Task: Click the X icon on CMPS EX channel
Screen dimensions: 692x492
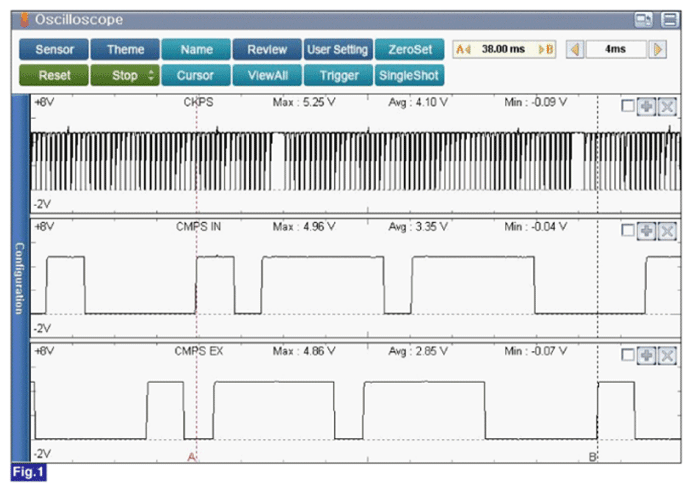Action: coord(667,355)
